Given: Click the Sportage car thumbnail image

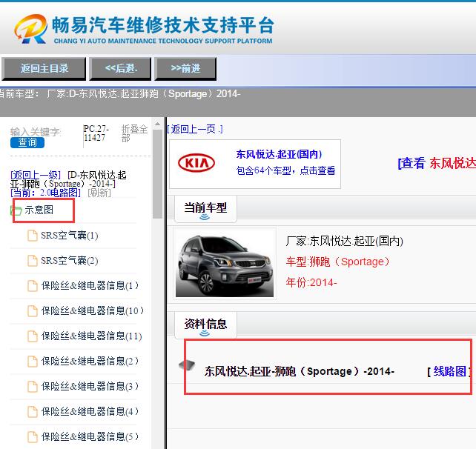Looking at the screenshot, I should coord(225,264).
